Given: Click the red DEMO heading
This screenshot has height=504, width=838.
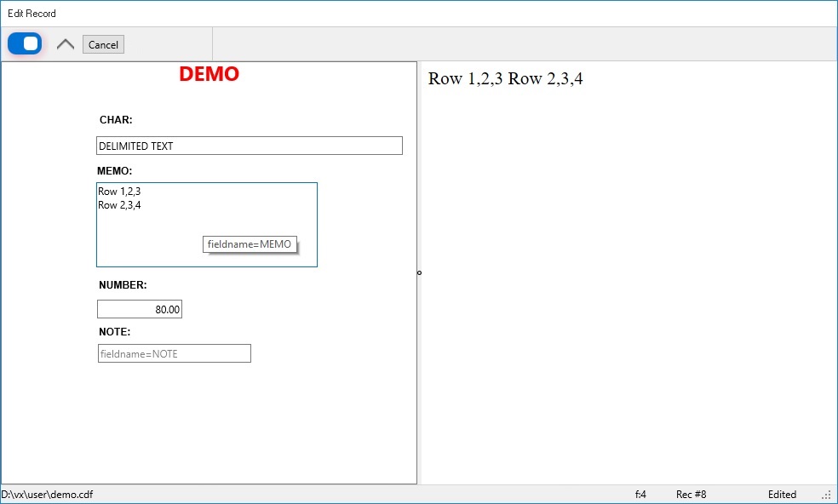Looking at the screenshot, I should click(209, 74).
